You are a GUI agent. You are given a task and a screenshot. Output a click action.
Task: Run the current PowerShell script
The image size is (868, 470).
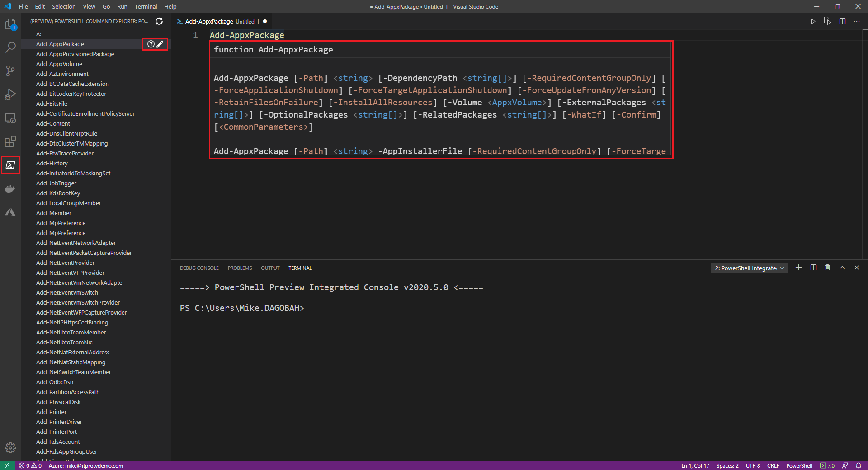pyautogui.click(x=813, y=21)
